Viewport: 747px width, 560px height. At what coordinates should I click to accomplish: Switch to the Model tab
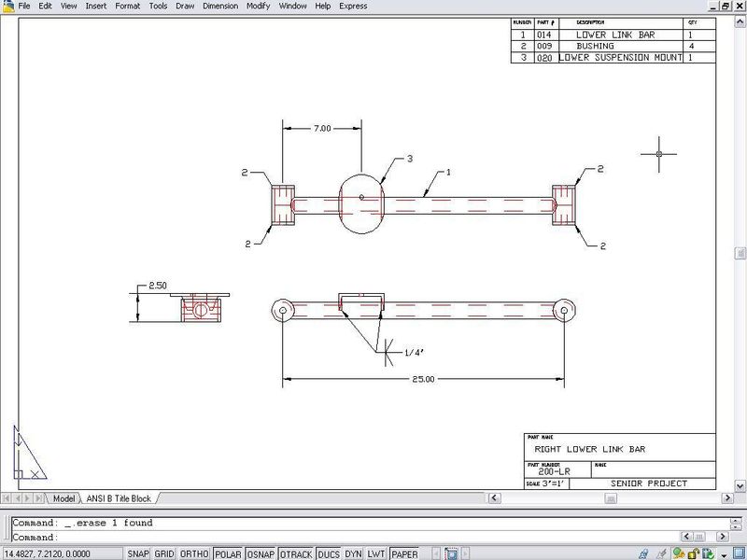tap(63, 498)
